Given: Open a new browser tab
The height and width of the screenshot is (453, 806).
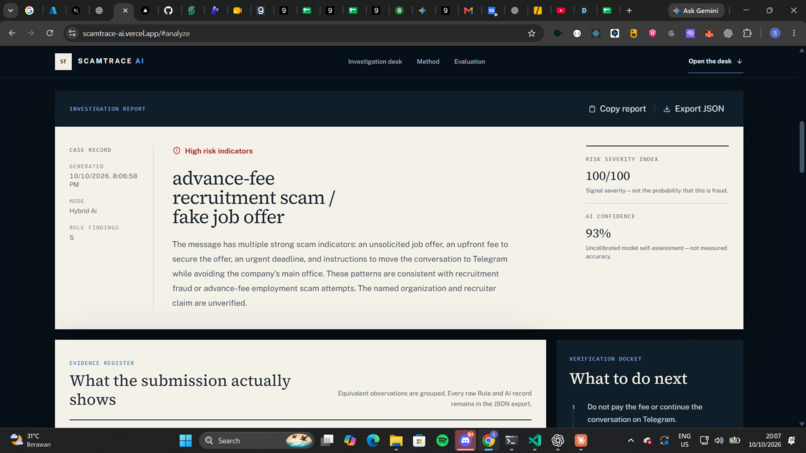Looking at the screenshot, I should (629, 10).
